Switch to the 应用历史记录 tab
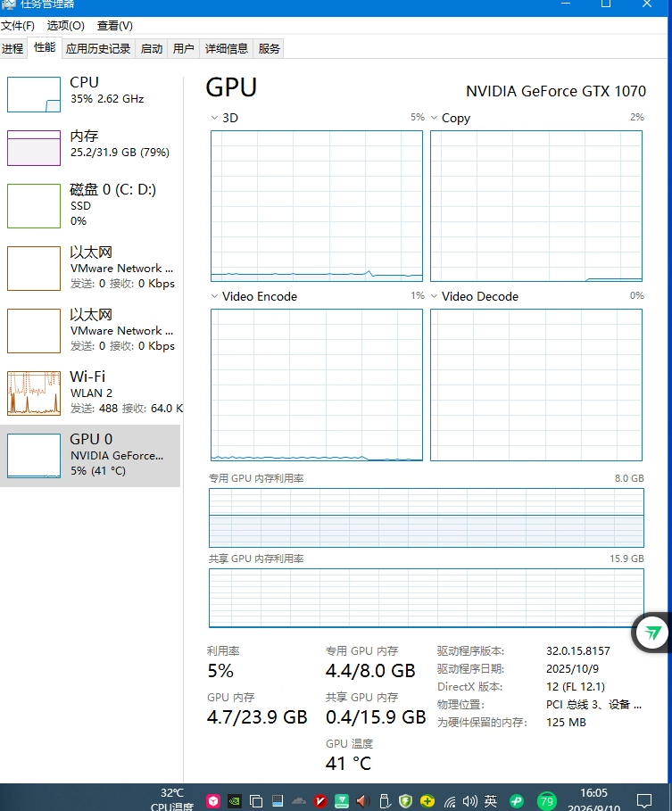Viewport: 672px width, 811px height. [x=98, y=48]
